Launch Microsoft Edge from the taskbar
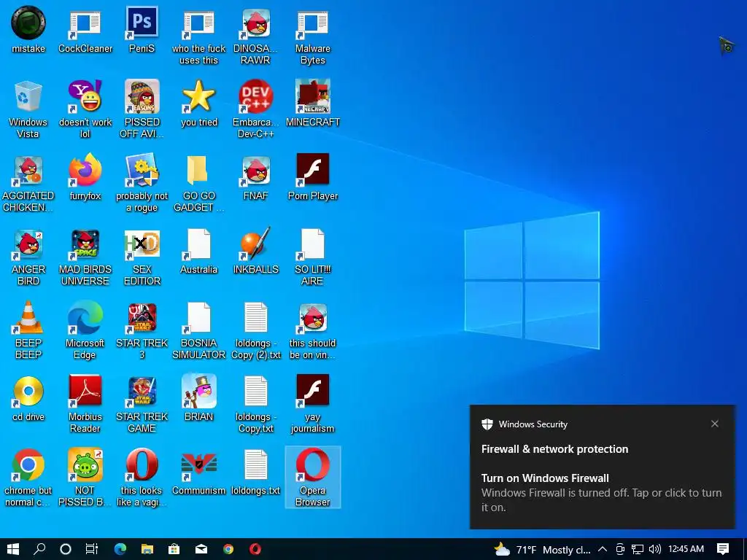The width and height of the screenshot is (747, 560). pos(120,549)
